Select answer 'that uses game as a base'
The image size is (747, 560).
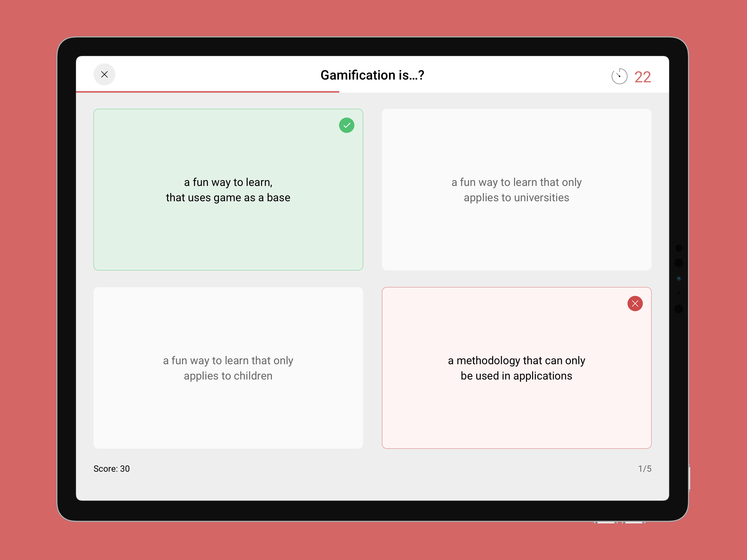click(228, 189)
